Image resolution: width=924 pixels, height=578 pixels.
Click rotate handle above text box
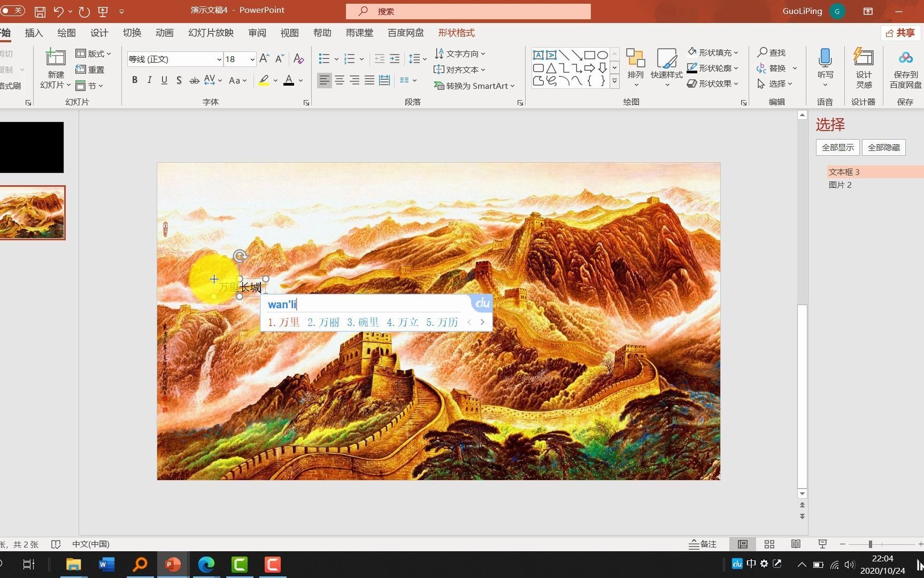coord(240,256)
